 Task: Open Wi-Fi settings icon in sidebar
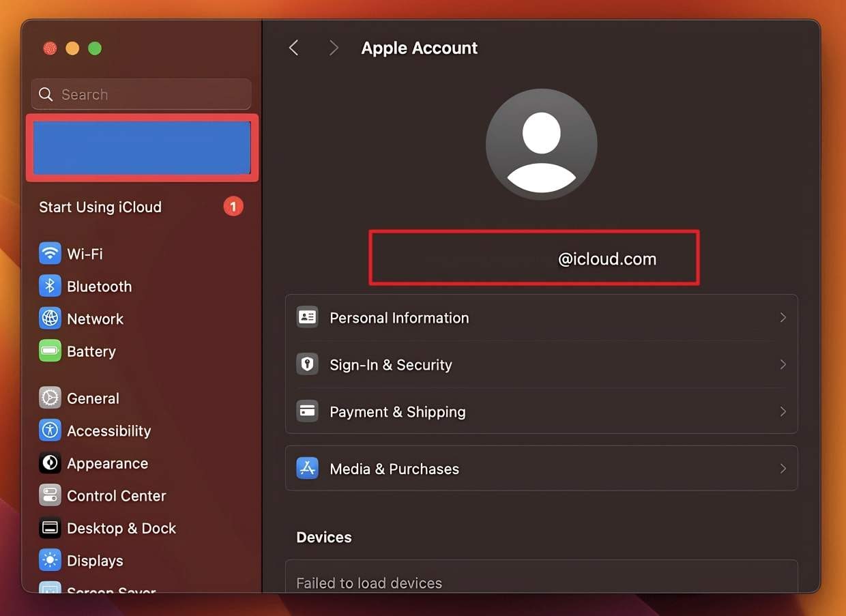50,254
